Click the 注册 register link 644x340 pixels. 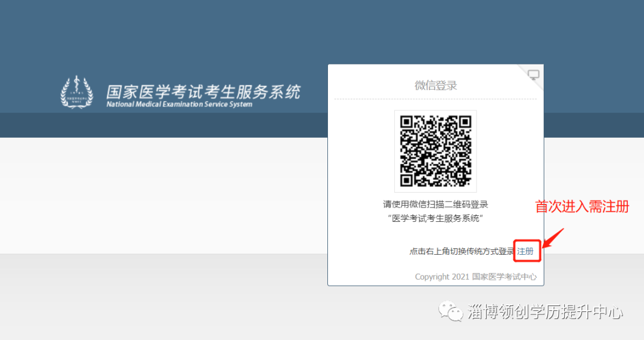(525, 251)
